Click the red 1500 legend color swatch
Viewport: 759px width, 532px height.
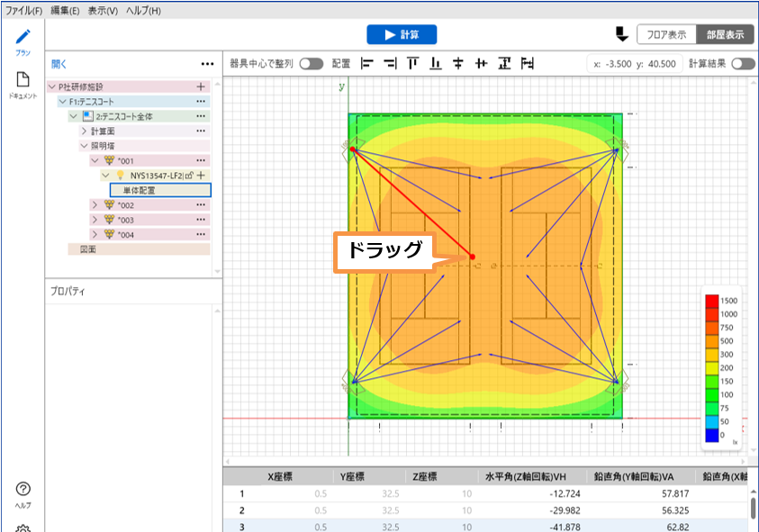(x=711, y=301)
